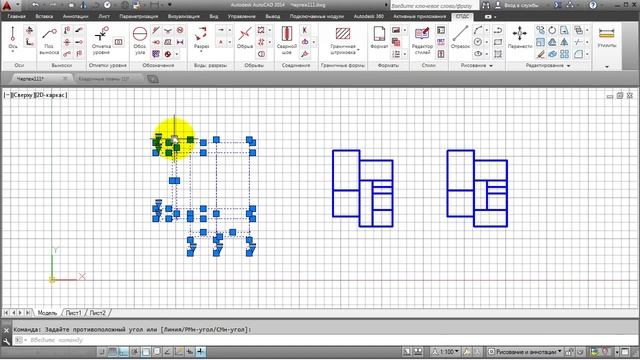Select the Граничная штриховка hatch tool
This screenshot has width=640, height=360.
(x=343, y=40)
